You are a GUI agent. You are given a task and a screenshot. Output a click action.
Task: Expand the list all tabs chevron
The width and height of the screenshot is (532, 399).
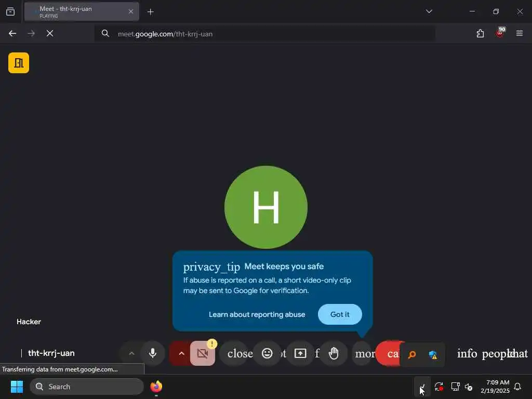[429, 11]
